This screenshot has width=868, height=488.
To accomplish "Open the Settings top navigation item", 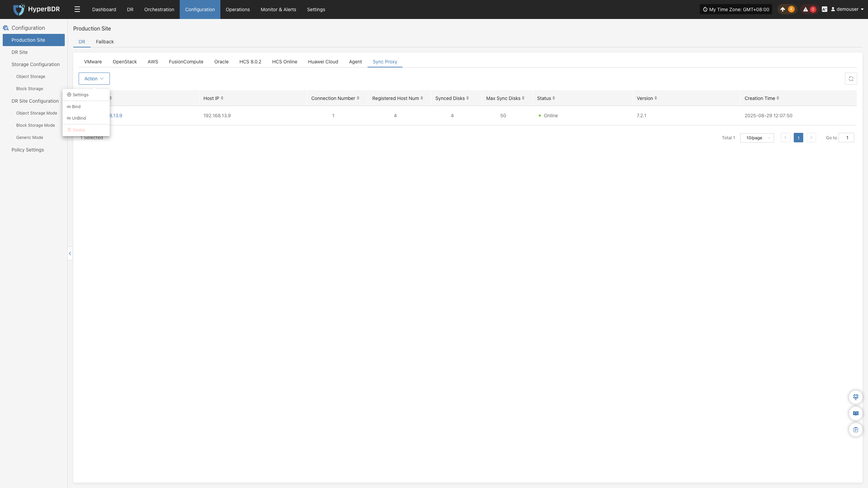I will [316, 9].
